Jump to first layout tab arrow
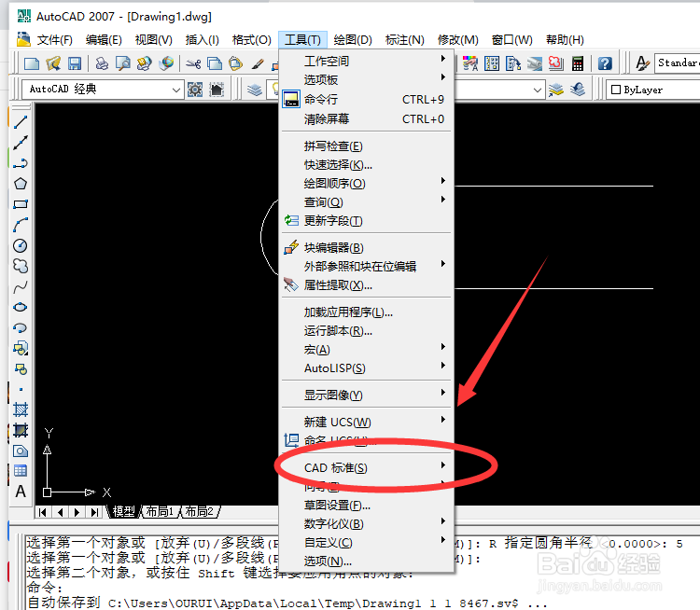700x610 pixels. 43,512
